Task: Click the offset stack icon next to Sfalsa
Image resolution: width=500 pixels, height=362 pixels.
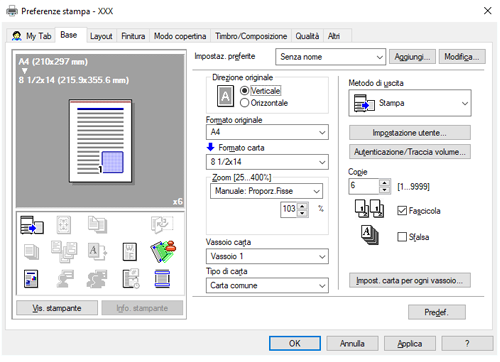Action: (x=369, y=235)
